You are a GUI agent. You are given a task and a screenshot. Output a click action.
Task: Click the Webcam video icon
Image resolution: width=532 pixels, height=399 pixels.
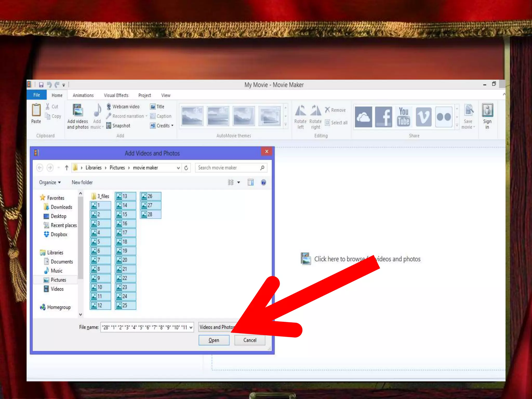pyautogui.click(x=109, y=107)
